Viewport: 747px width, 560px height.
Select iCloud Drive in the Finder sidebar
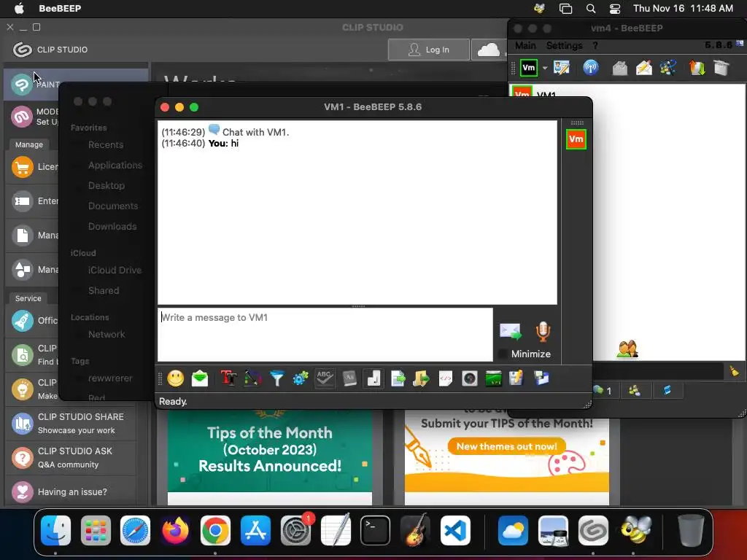pos(115,271)
